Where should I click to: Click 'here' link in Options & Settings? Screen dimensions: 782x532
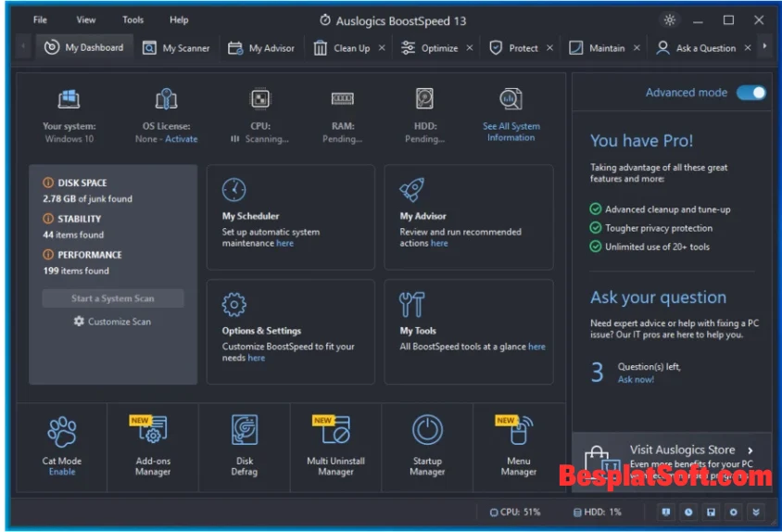(x=257, y=358)
